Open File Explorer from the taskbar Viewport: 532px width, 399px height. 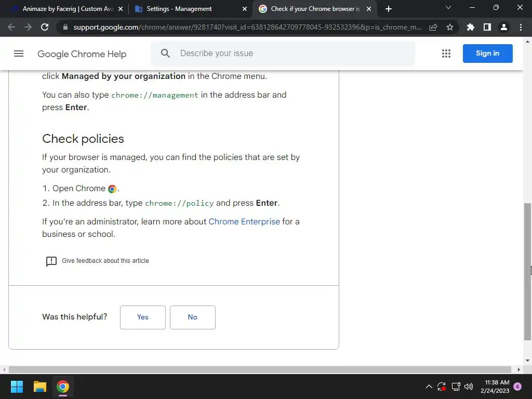(39, 387)
